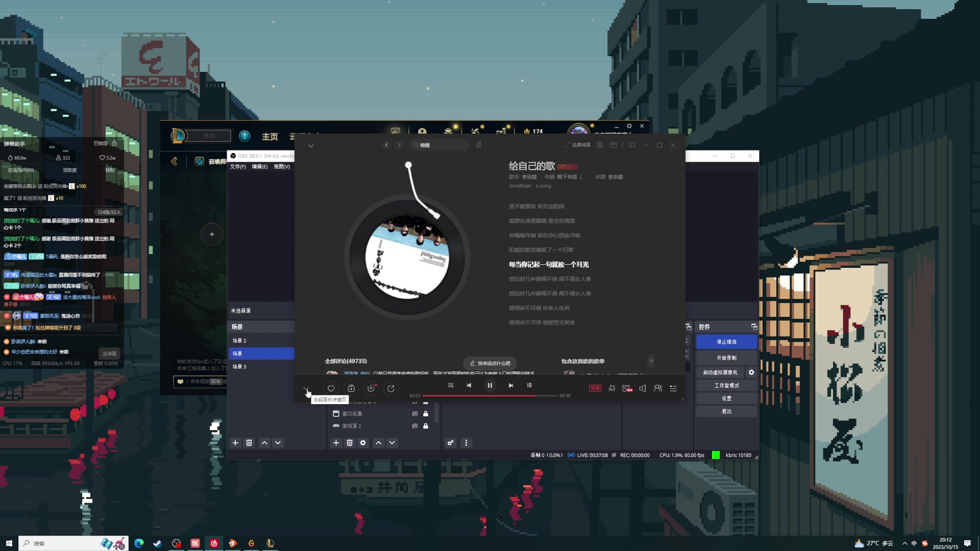
Task: Add a new source in OBS
Action: (x=336, y=443)
